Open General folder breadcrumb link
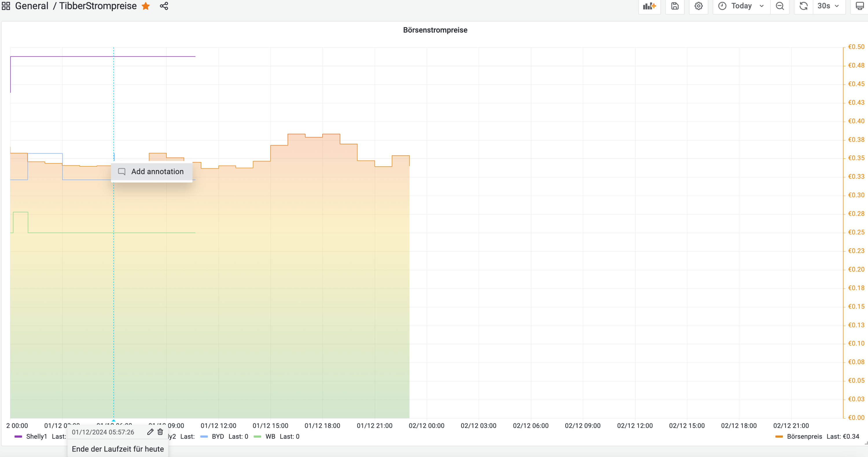Image resolution: width=868 pixels, height=457 pixels. coord(32,6)
